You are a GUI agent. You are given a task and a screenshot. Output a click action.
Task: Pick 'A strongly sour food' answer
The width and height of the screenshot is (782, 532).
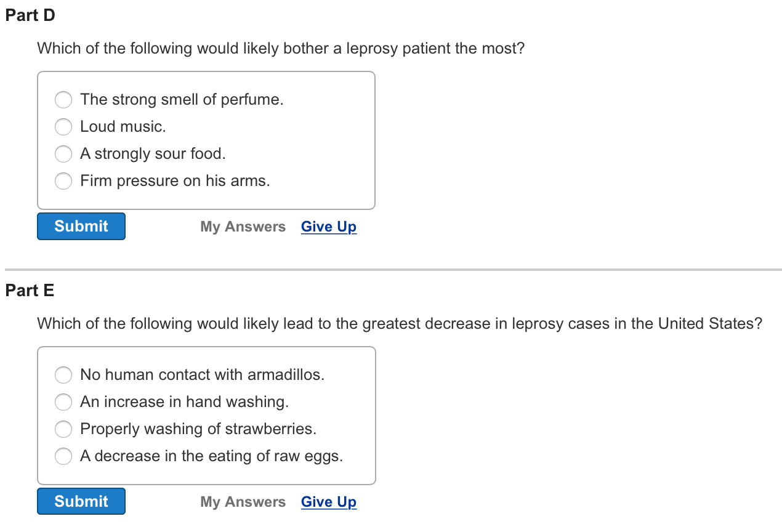tap(63, 154)
